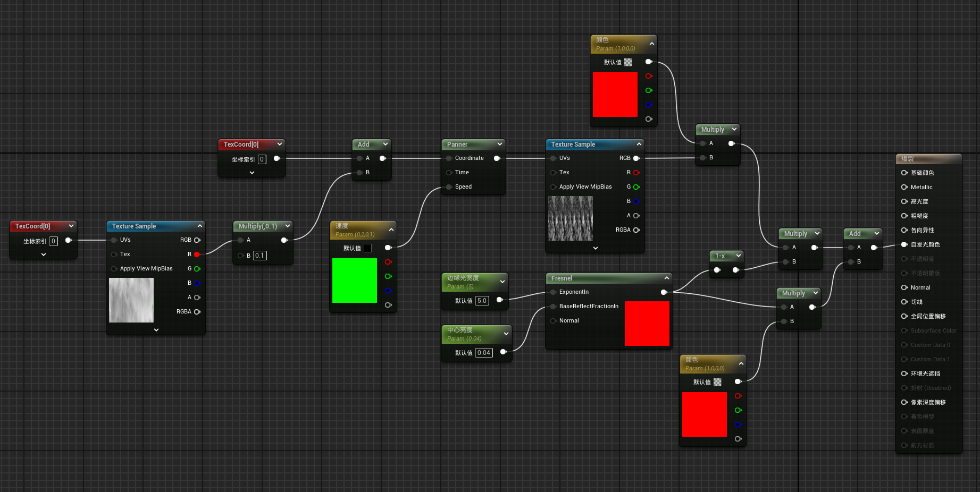This screenshot has width=980, height=492.
Task: Click the 像素深度偏移 input pin
Action: point(904,402)
